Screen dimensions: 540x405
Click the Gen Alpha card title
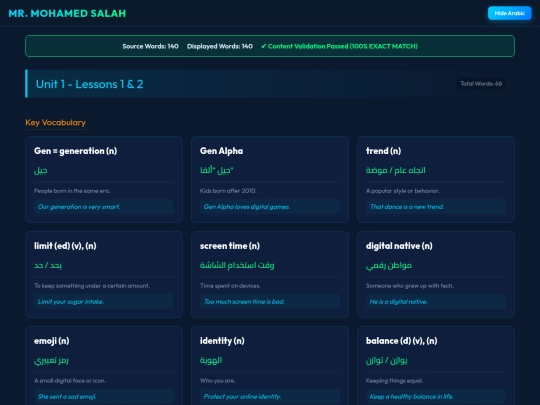click(221, 151)
